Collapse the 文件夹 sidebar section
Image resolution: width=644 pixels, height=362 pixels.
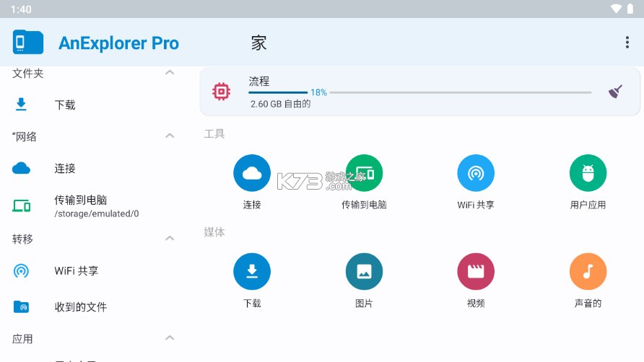(170, 73)
